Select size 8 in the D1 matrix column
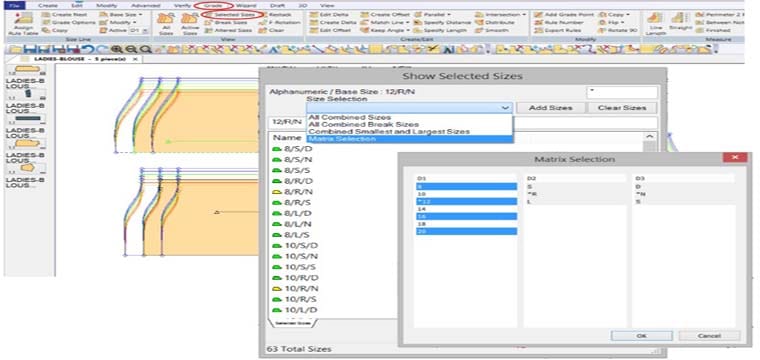The width and height of the screenshot is (760, 360). tap(466, 186)
